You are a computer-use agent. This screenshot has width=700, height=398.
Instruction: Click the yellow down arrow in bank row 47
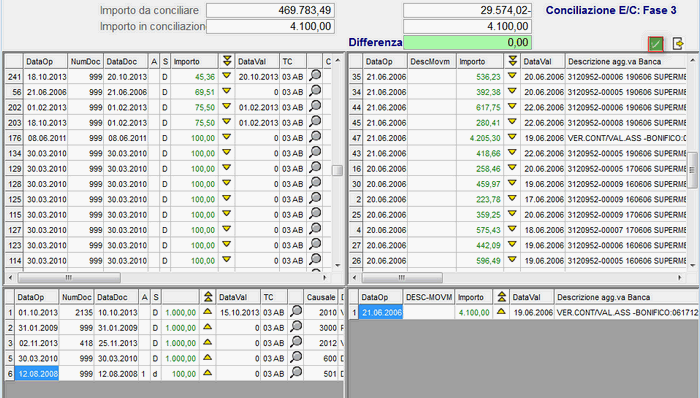(x=512, y=137)
